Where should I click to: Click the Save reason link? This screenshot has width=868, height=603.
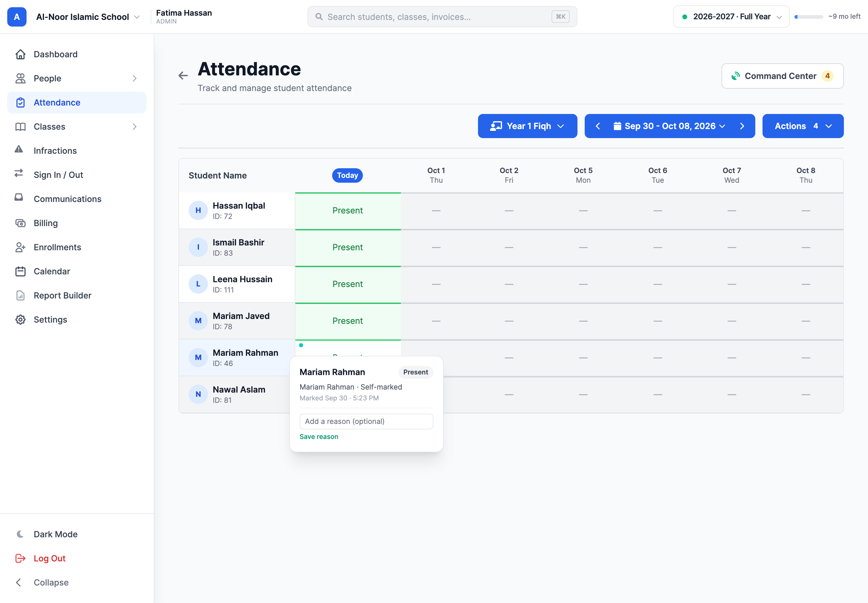coord(319,437)
